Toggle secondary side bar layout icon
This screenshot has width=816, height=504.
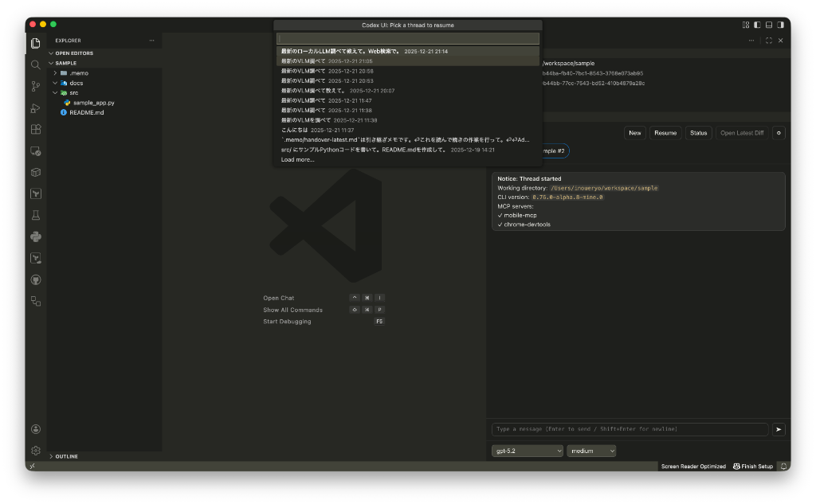point(779,25)
